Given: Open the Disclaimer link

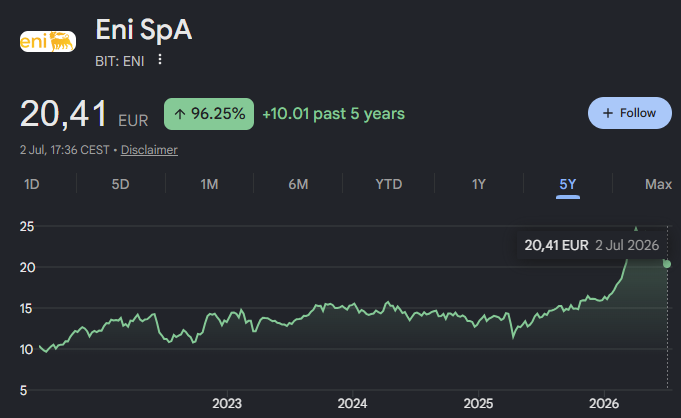Looking at the screenshot, I should pyautogui.click(x=149, y=150).
